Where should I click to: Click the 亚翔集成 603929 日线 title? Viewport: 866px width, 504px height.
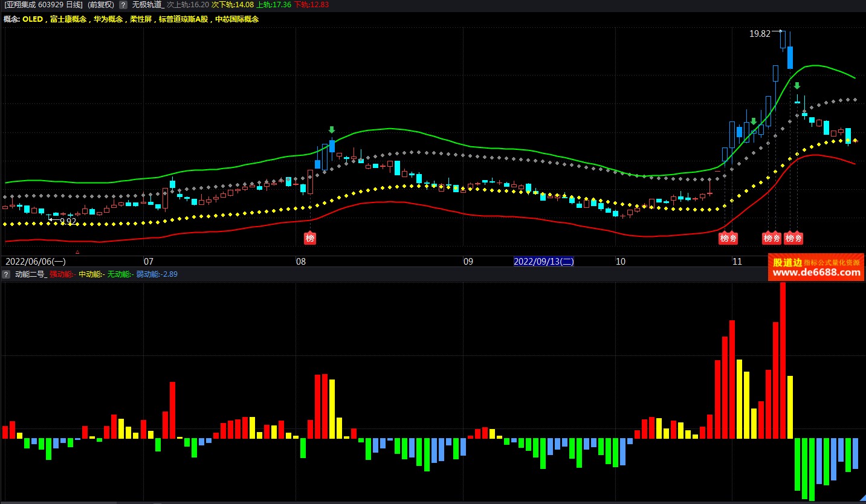click(x=44, y=4)
